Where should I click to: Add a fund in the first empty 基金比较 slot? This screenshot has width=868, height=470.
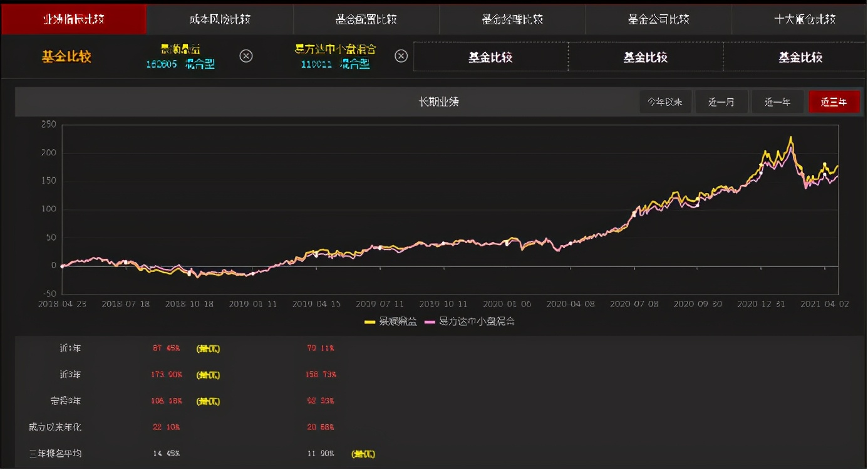pyautogui.click(x=491, y=56)
